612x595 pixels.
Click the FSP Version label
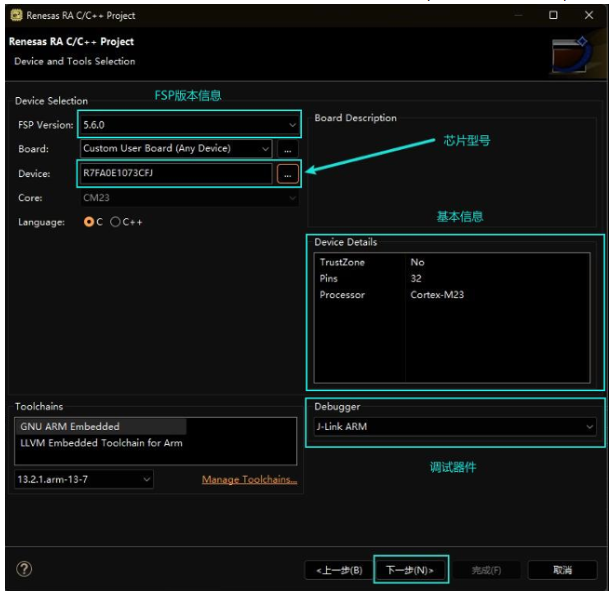[46, 125]
